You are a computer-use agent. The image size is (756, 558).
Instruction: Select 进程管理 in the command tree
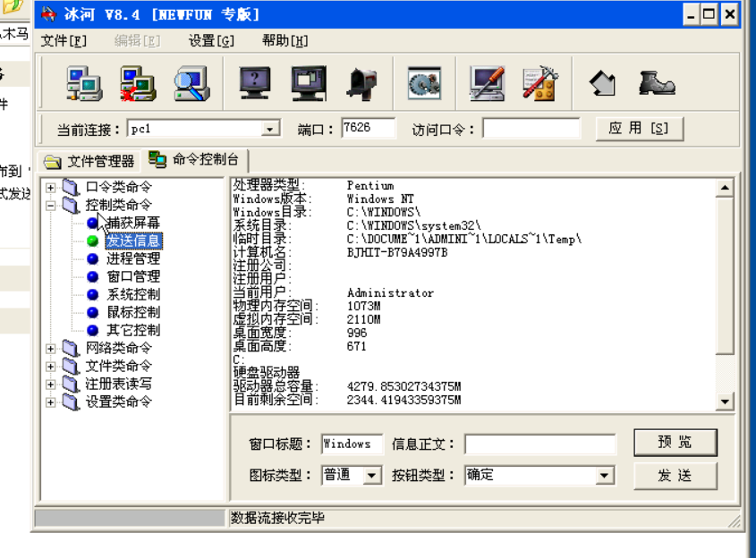[133, 258]
